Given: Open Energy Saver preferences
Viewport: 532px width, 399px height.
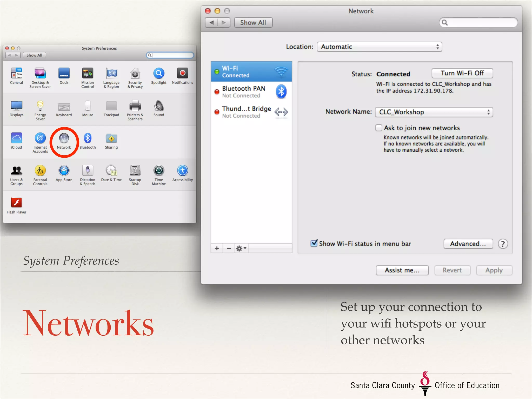Looking at the screenshot, I should [x=40, y=106].
